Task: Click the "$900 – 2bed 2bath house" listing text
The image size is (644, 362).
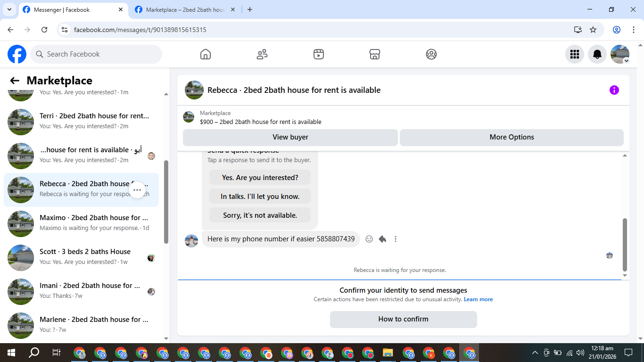Action: (261, 122)
